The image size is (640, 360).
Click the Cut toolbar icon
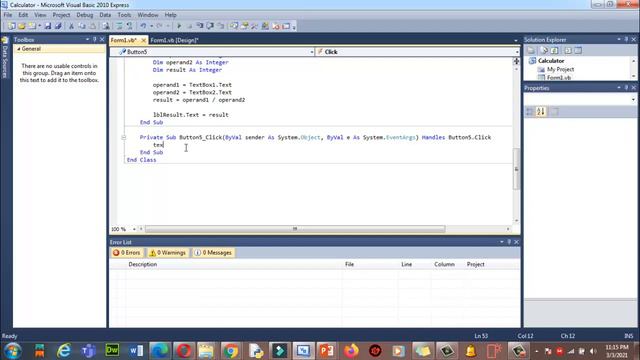[71, 26]
